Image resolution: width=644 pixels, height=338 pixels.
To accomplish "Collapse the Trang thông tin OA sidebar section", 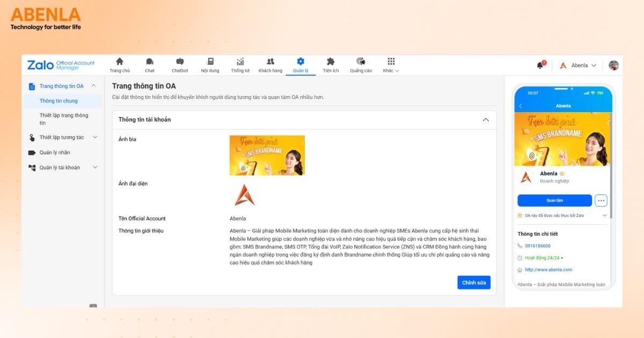I will [93, 86].
